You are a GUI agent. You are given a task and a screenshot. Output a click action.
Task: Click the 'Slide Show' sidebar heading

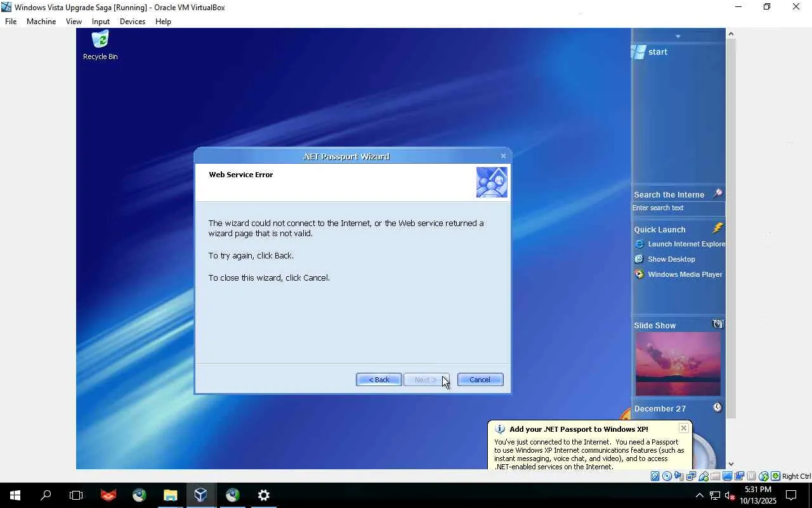[x=655, y=326]
